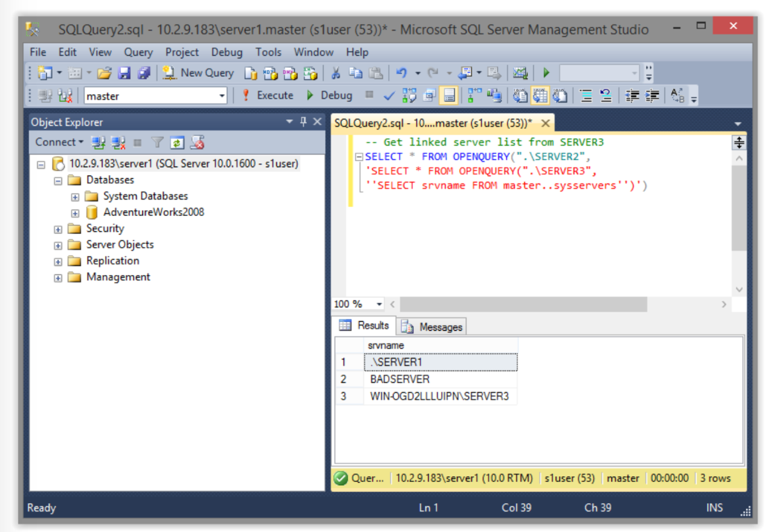Open File toolbar icon
The image size is (769, 532).
(104, 73)
